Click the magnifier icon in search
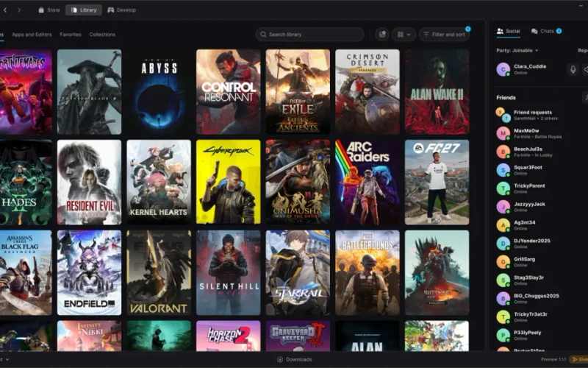This screenshot has width=588, height=368. [x=263, y=35]
